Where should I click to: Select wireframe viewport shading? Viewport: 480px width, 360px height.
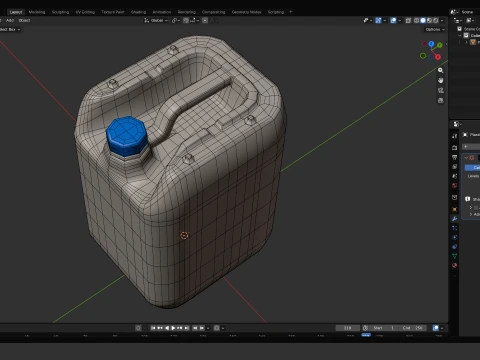pyautogui.click(x=417, y=20)
